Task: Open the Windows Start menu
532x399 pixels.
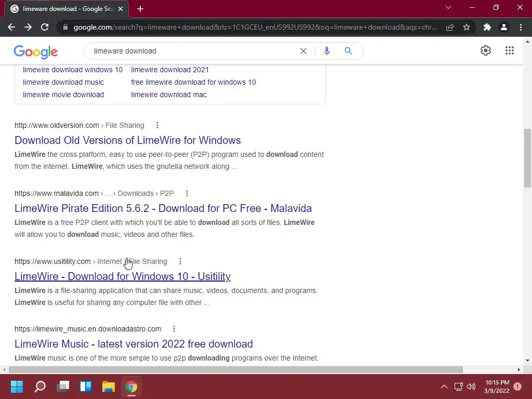Action: click(17, 387)
